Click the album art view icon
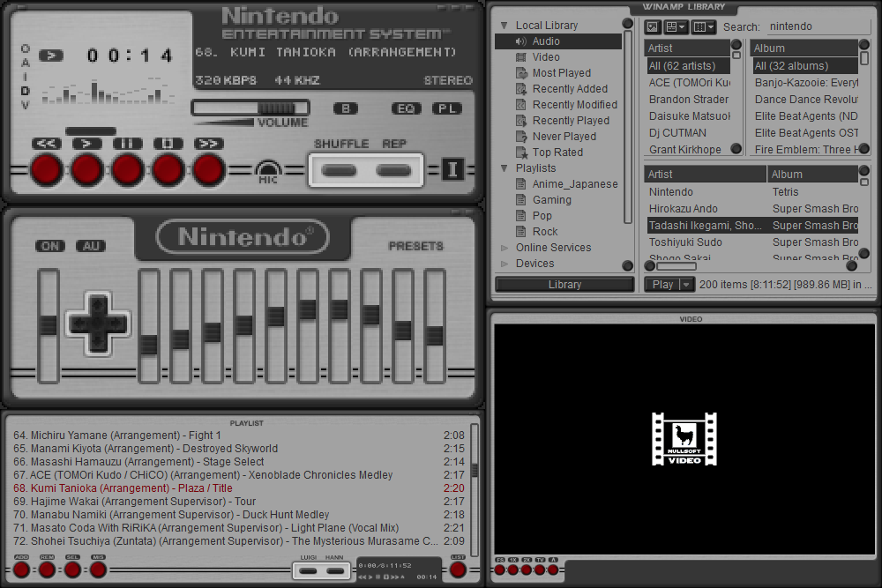 (x=650, y=26)
